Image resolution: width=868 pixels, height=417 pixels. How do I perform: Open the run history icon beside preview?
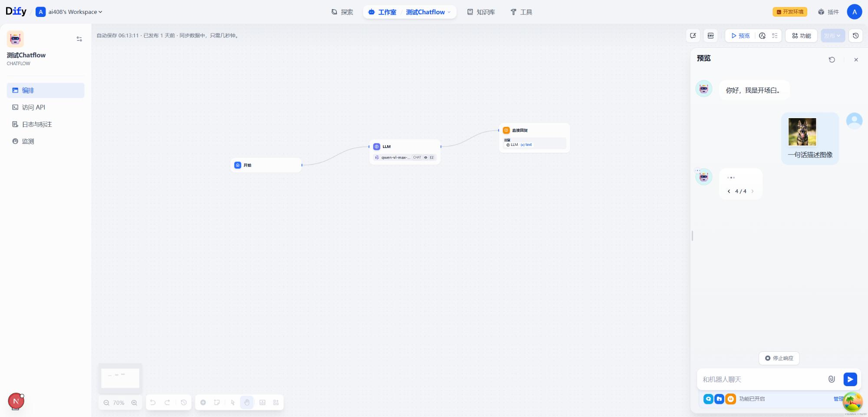tap(762, 36)
